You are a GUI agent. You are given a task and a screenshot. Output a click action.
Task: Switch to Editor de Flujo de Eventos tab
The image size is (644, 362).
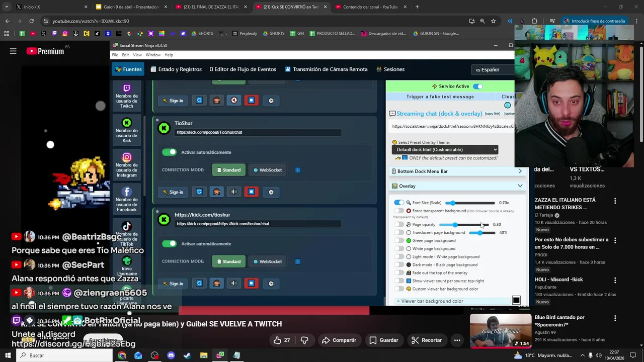tap(243, 69)
